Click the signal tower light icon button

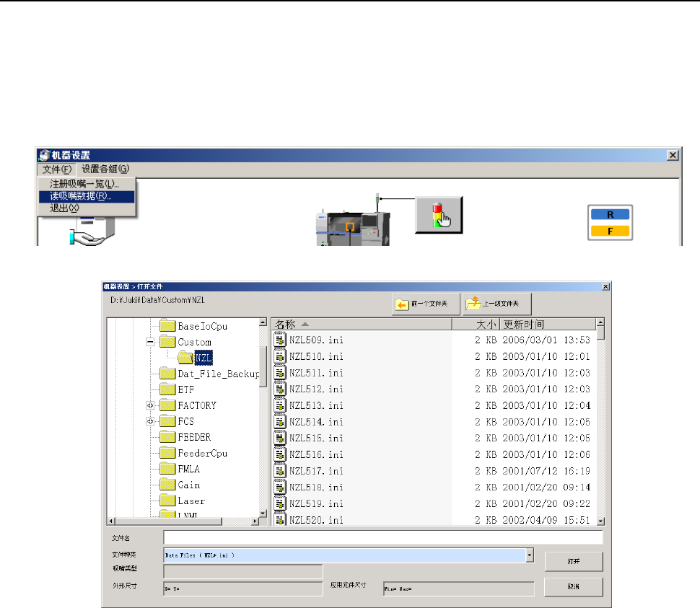pyautogui.click(x=439, y=214)
